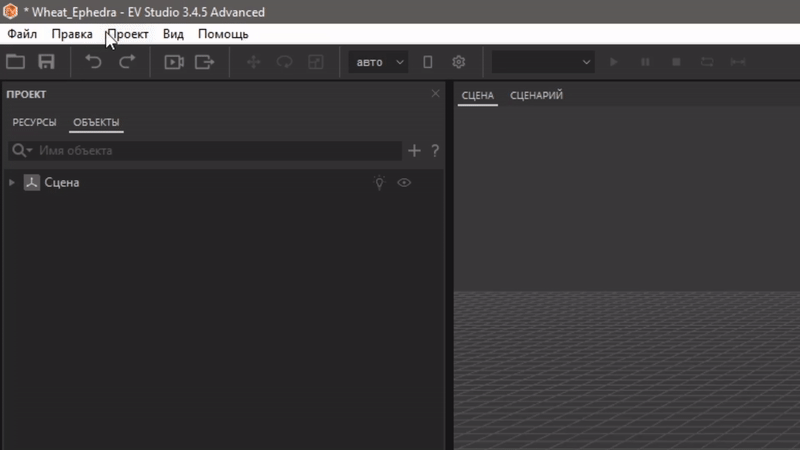Switch to the Ресурсы tab
Viewport: 800px width, 450px height.
[x=34, y=123]
